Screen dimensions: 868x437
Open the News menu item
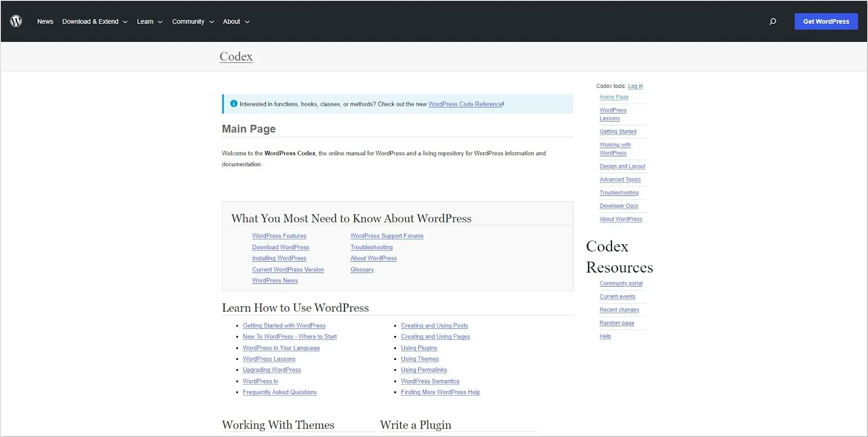pyautogui.click(x=45, y=22)
